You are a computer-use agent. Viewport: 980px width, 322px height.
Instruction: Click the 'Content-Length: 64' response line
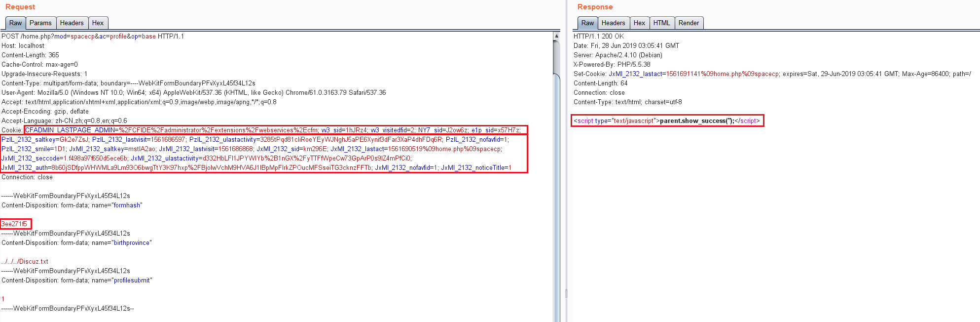point(601,83)
